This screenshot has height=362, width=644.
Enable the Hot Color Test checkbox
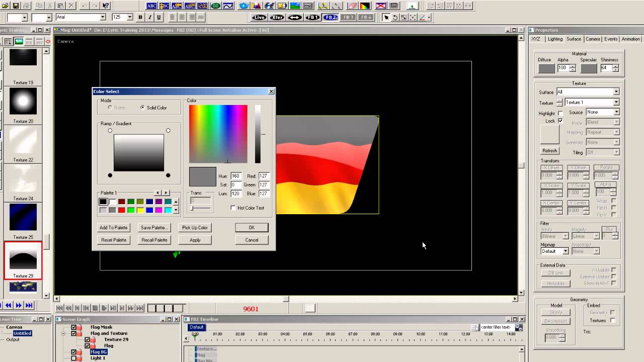tap(233, 208)
